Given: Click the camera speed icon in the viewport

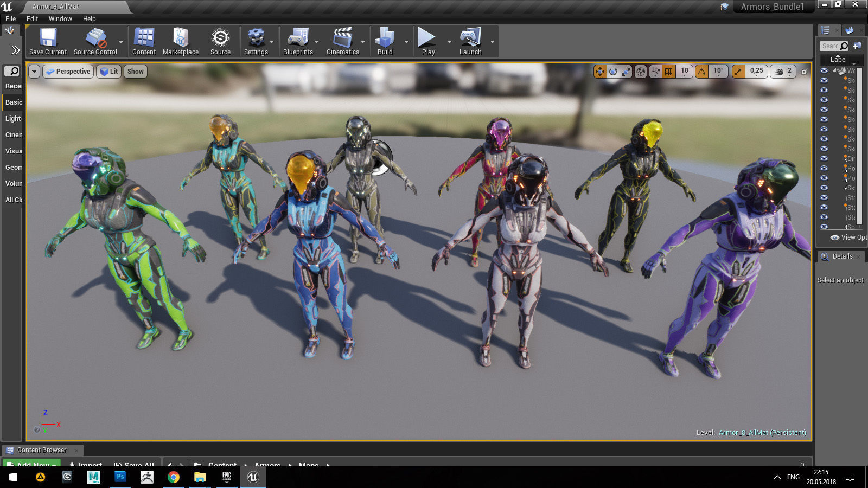Looking at the screenshot, I should (x=780, y=71).
